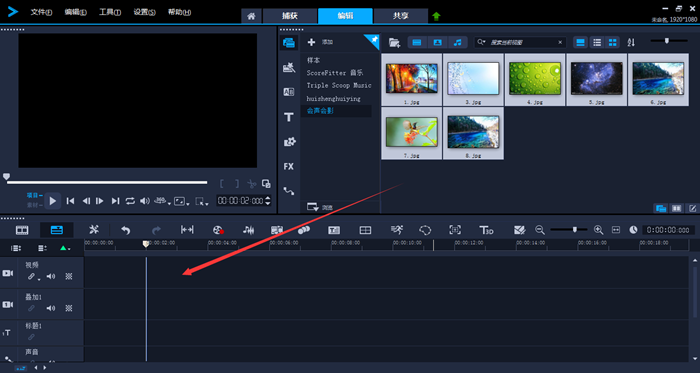
Task: Switch to the 共享 tab
Action: (x=400, y=16)
